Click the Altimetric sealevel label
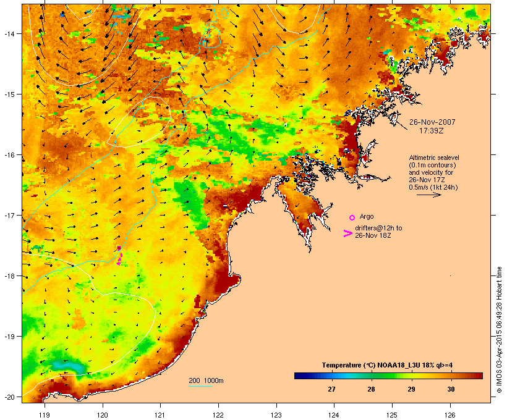 point(434,157)
